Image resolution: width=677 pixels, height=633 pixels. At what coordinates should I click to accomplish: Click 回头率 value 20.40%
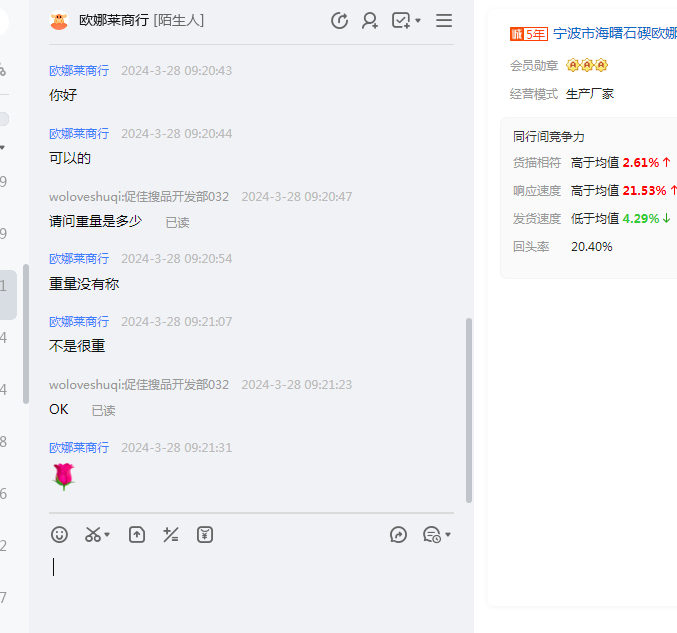(592, 247)
